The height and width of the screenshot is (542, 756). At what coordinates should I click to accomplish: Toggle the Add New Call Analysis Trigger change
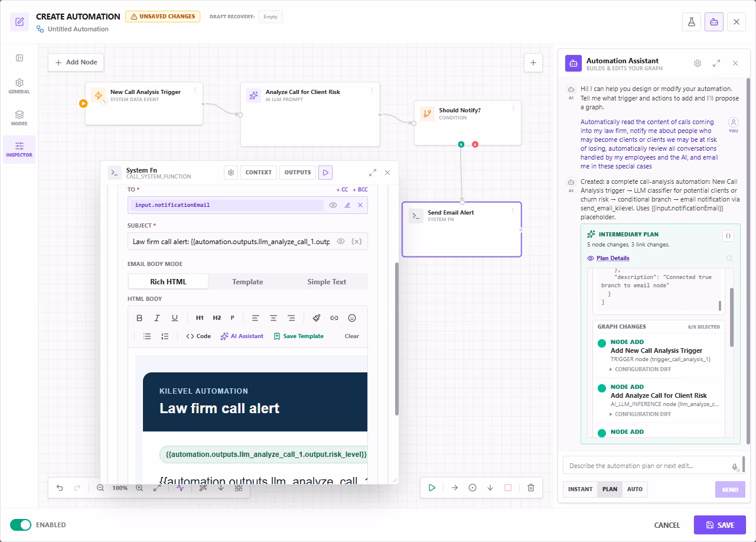pyautogui.click(x=602, y=343)
